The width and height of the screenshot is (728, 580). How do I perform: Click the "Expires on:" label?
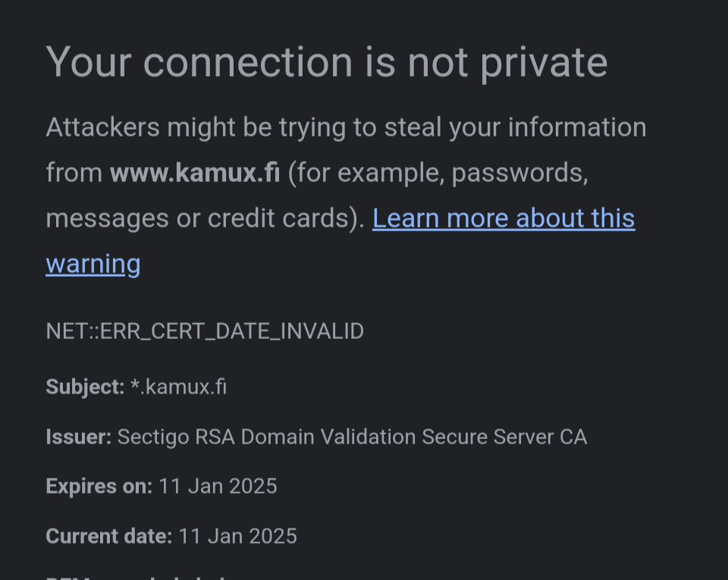(99, 486)
